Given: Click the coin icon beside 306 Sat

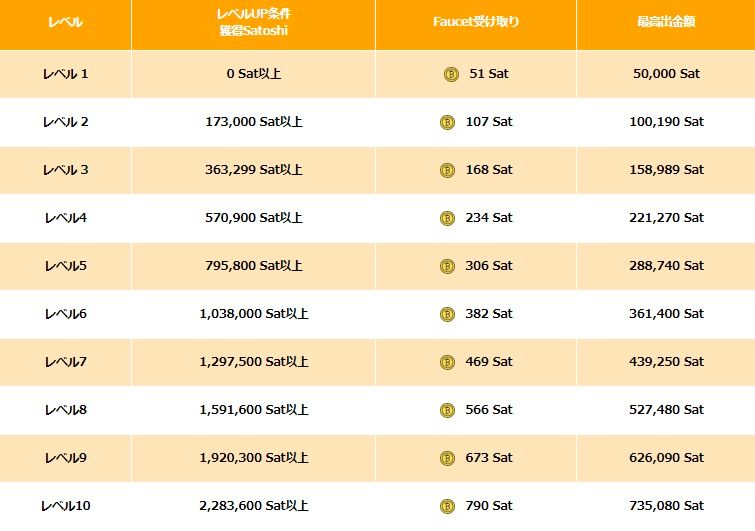Looking at the screenshot, I should click(447, 266).
